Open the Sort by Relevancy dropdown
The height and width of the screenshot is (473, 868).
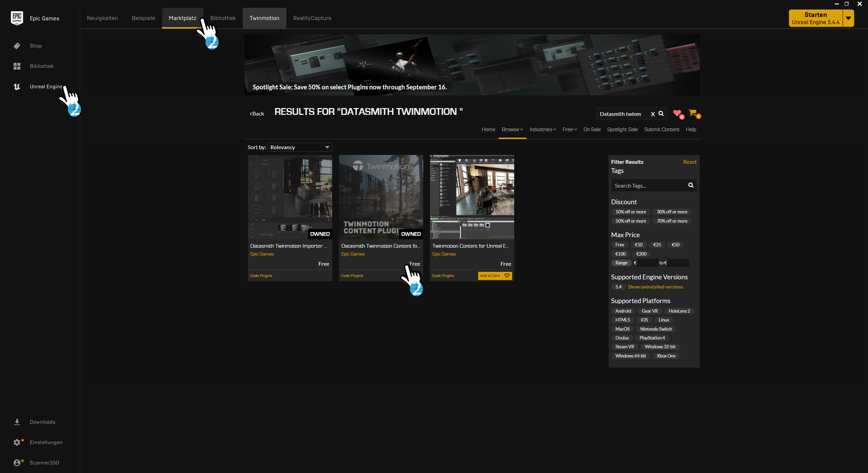click(300, 147)
